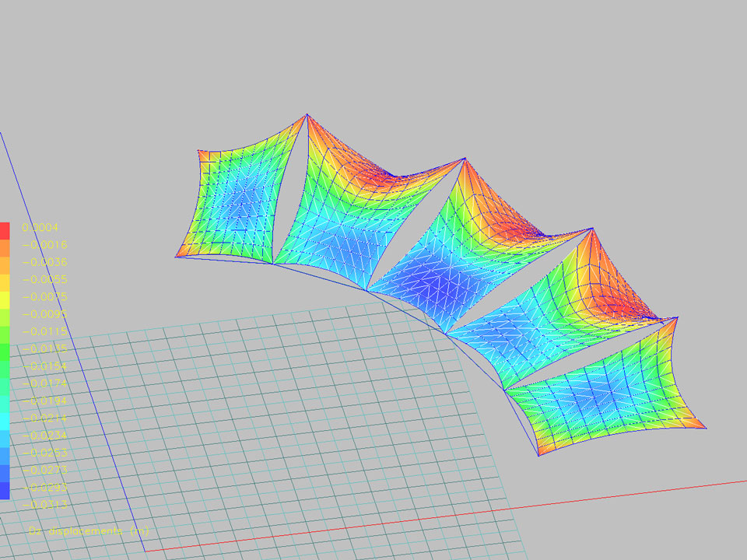Pick the cyan band in the legend
747x560 pixels.
(x=5, y=421)
